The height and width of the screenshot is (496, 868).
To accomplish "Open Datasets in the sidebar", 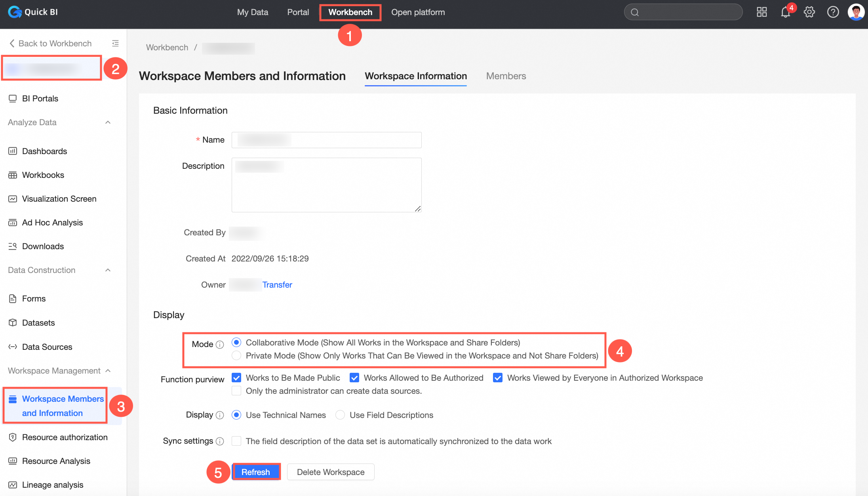I will tap(38, 322).
